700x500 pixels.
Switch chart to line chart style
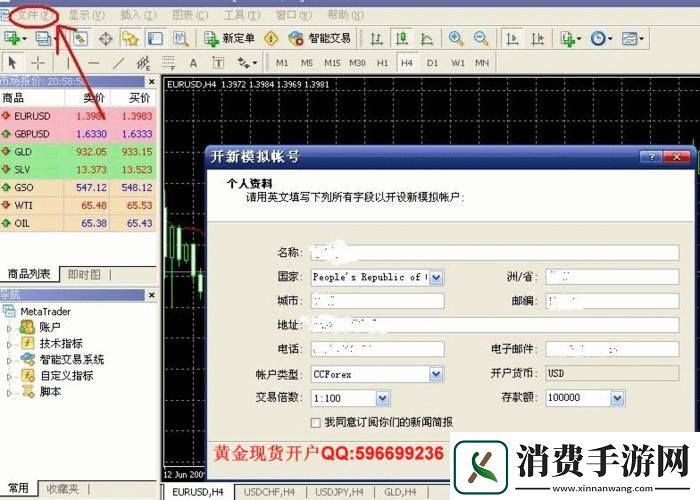427,39
